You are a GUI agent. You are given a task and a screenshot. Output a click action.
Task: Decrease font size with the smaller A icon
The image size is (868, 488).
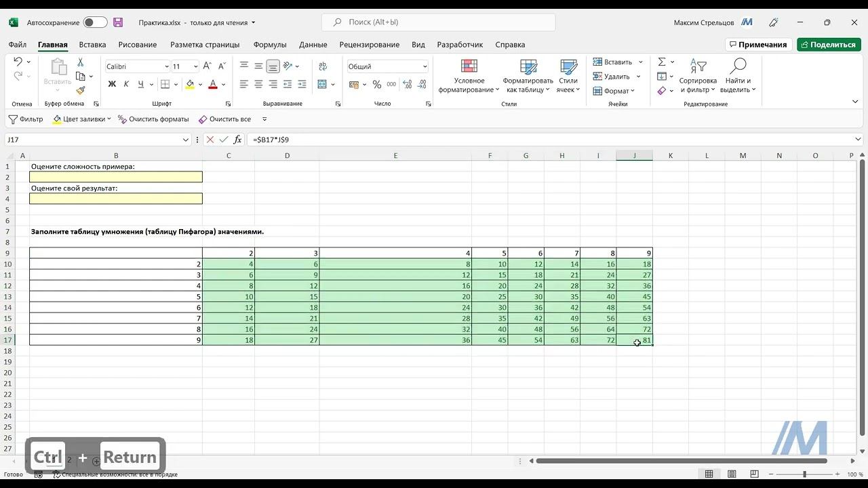pos(222,66)
